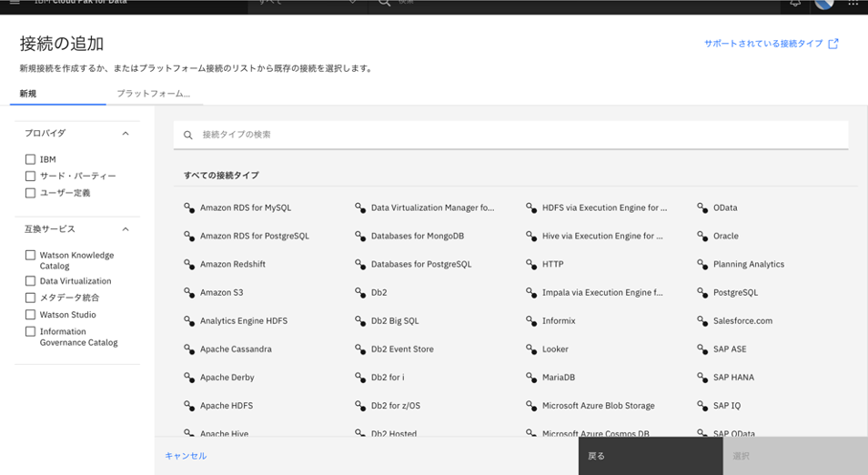Viewport: 868px width, 475px height.
Task: Click the Salesforce.com connection icon
Action: point(702,320)
